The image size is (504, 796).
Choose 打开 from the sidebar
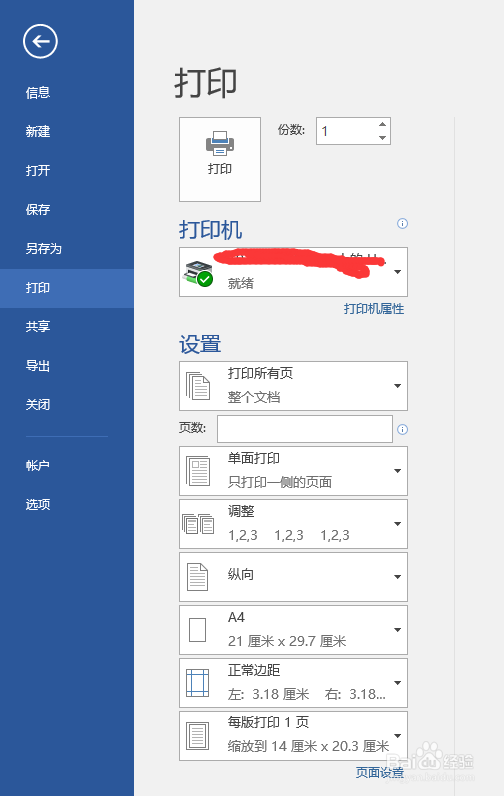click(x=38, y=171)
